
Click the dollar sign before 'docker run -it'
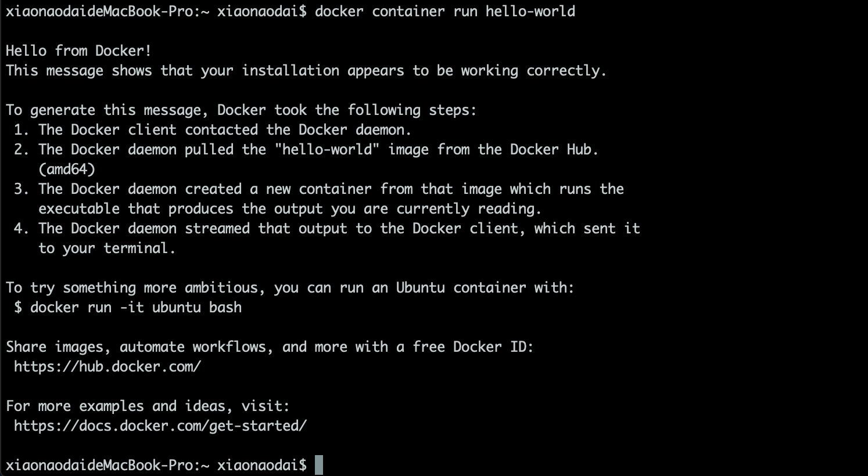(x=18, y=308)
